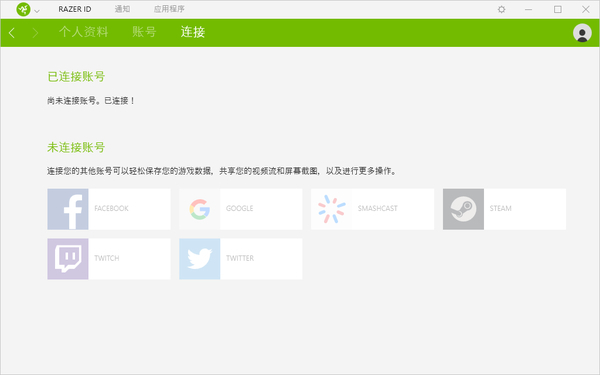This screenshot has height=375, width=600.
Task: Go back using the left arrow
Action: (12, 33)
